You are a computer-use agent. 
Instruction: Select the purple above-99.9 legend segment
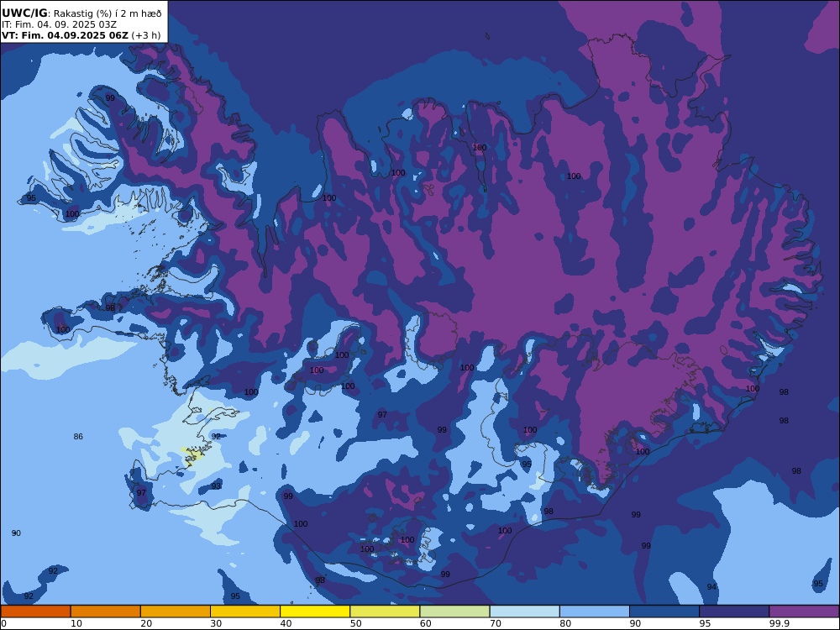804,612
